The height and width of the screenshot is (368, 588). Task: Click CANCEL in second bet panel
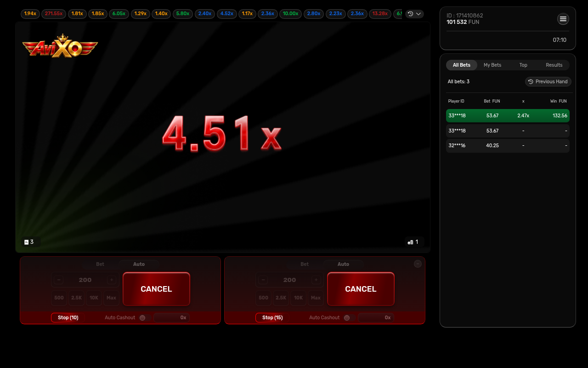[x=361, y=289]
